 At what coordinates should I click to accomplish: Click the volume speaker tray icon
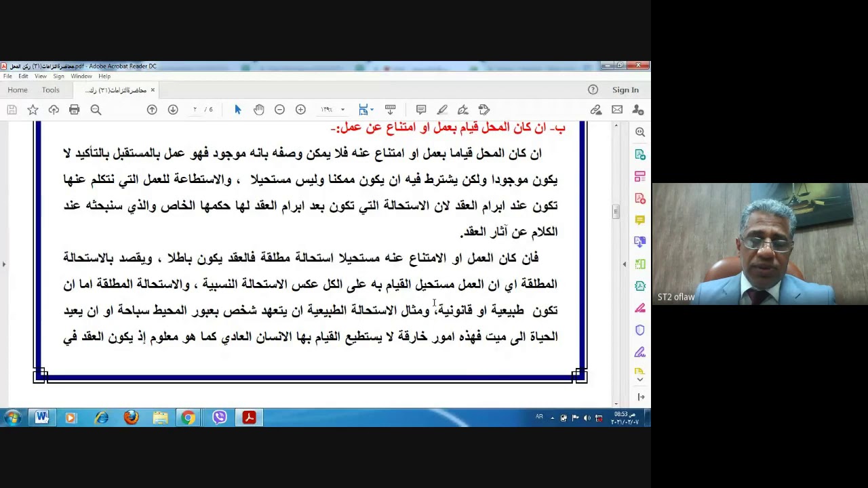pos(587,418)
